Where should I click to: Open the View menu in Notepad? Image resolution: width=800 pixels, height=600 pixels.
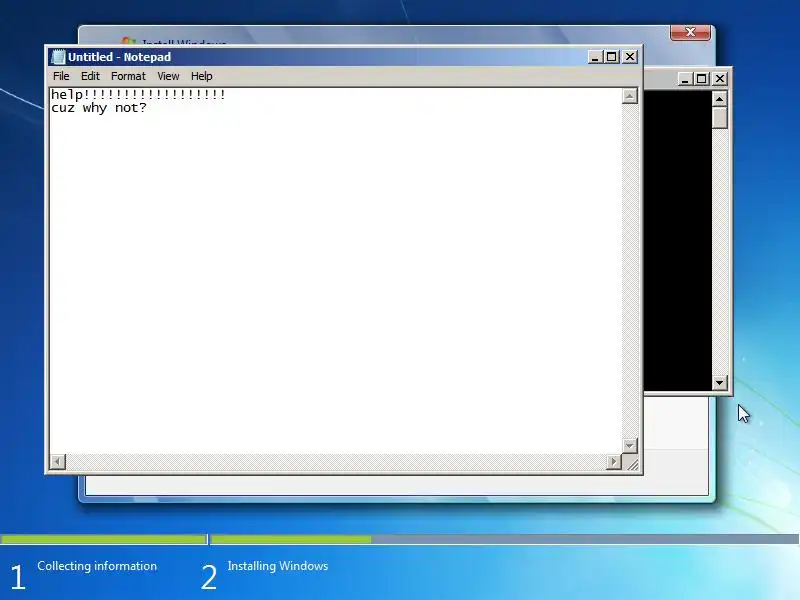click(x=168, y=76)
